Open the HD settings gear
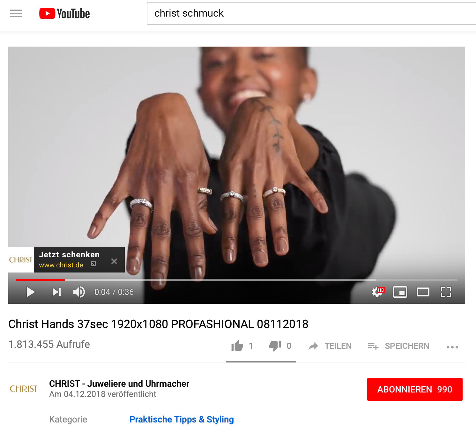Screen dimensions: 476x448 click(378, 292)
